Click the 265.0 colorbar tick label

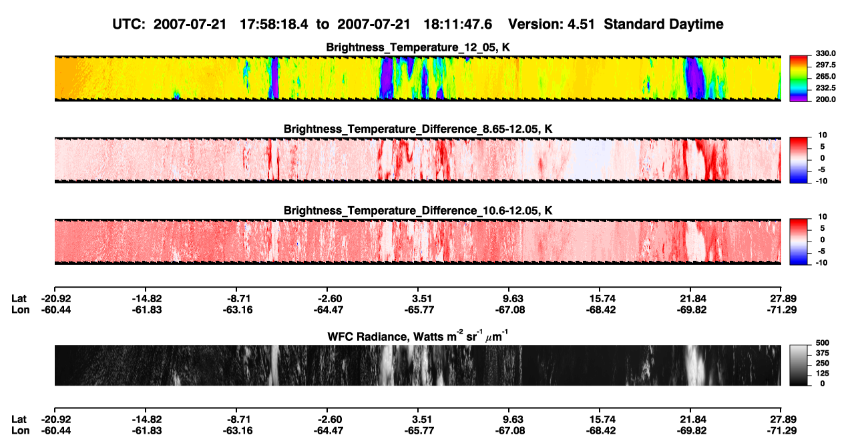coord(825,76)
